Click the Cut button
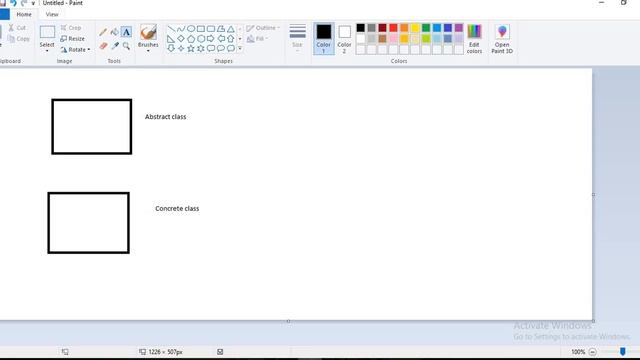 pyautogui.click(x=17, y=28)
